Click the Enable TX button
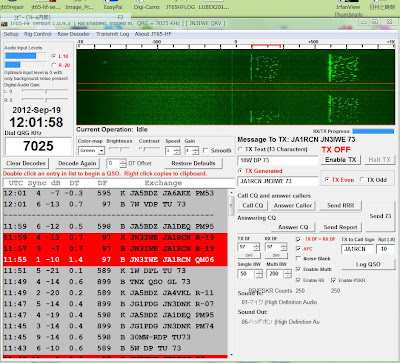The height and width of the screenshot is (363, 400). pos(341,160)
